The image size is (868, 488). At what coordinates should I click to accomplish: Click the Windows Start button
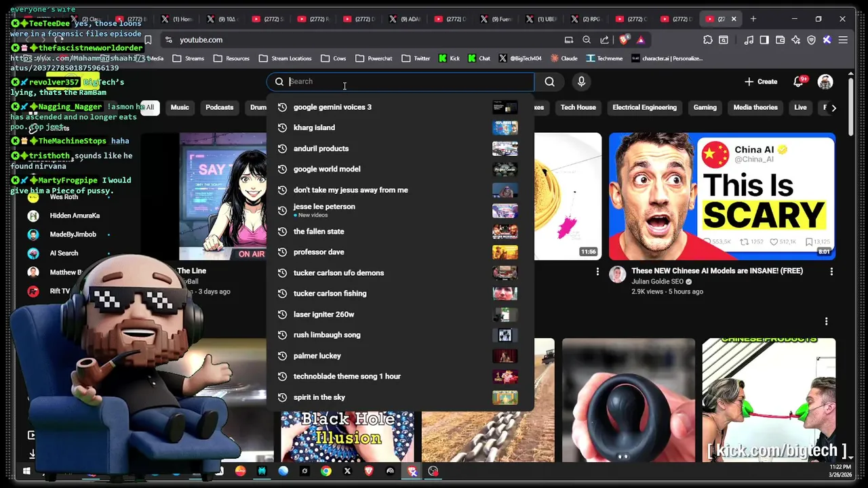26,471
